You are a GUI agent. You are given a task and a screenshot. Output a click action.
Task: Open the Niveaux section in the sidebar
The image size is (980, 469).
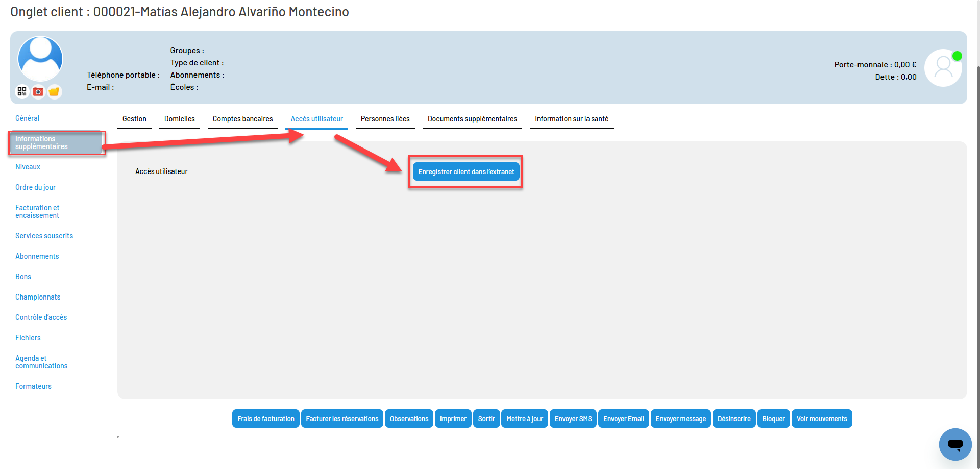pos(28,166)
